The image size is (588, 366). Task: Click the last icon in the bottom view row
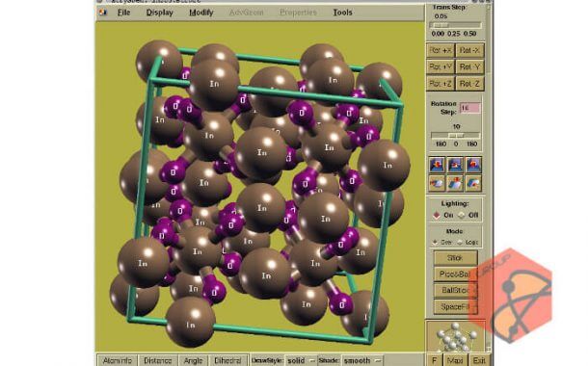tap(473, 183)
